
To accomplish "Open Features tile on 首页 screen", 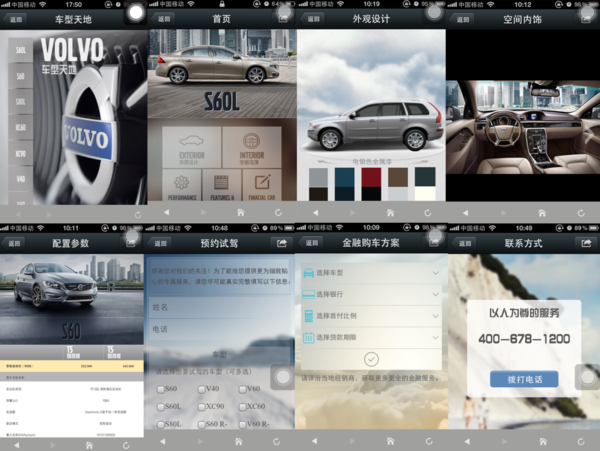I will coord(222,185).
